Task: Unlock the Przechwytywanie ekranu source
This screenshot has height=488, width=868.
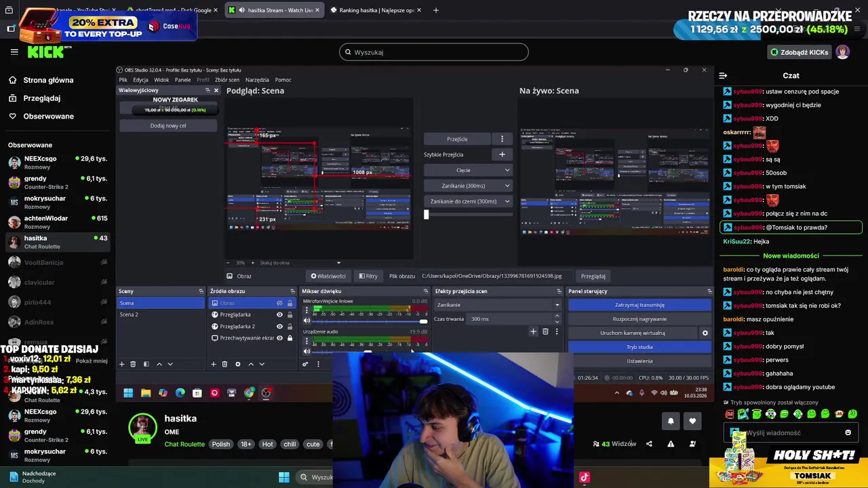Action: point(290,338)
